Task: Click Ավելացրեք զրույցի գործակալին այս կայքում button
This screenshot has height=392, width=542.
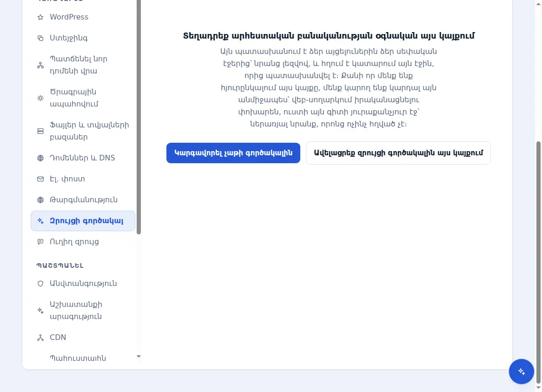Action: pos(398,153)
